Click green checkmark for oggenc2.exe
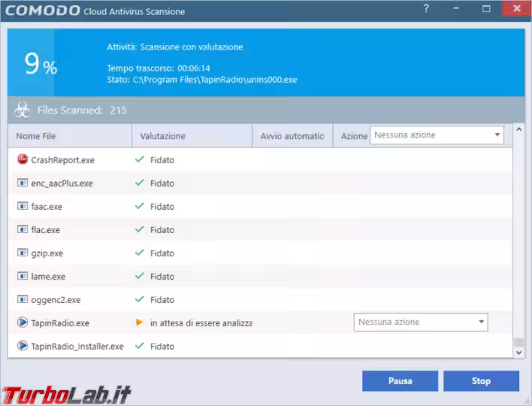The image size is (532, 406). [140, 299]
